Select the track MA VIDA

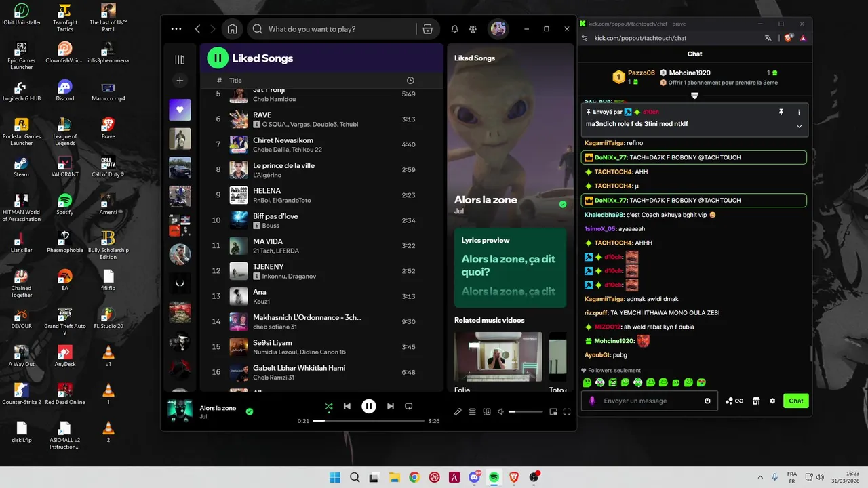[322, 245]
